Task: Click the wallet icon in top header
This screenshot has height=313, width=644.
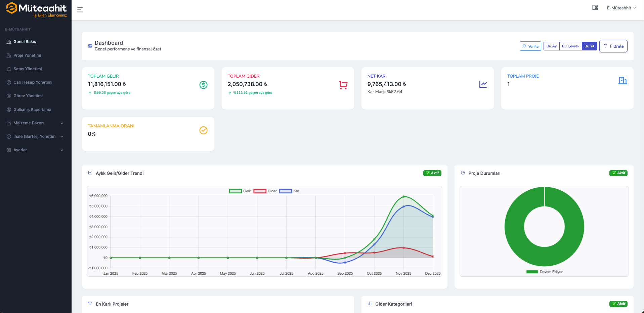Action: 595,7
